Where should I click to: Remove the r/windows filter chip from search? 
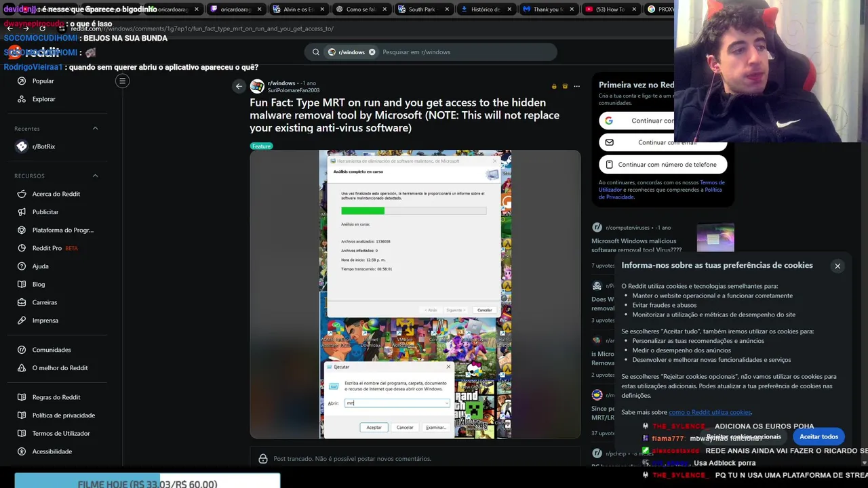coord(372,52)
